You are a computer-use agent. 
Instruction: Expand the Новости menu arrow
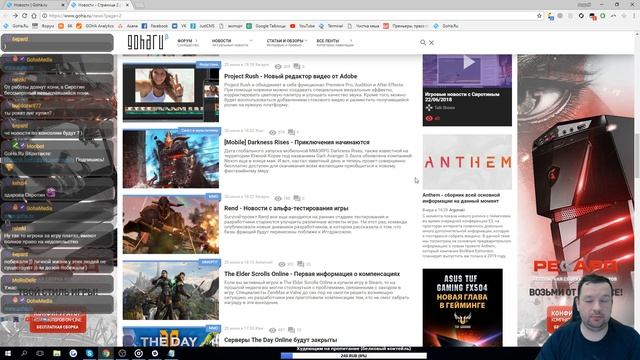click(x=251, y=40)
